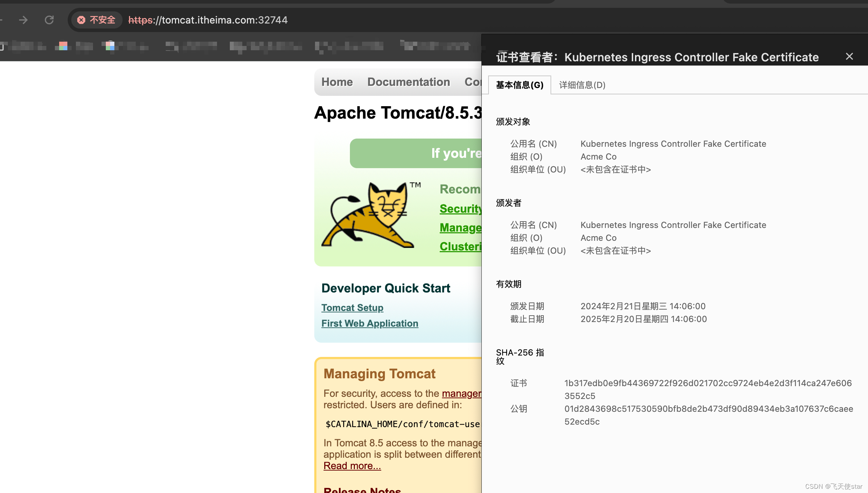Click the Tomcat Setup hyperlink
868x493 pixels.
tap(352, 308)
